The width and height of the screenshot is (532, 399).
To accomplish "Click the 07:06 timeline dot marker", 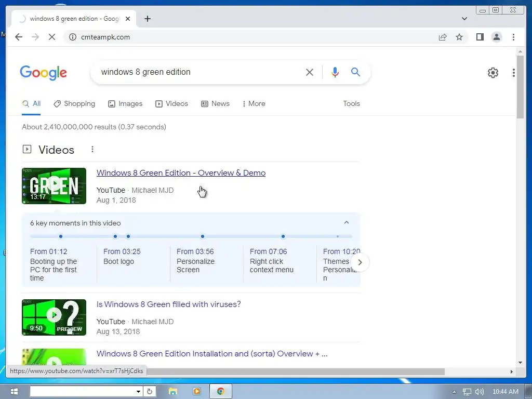I will [x=283, y=236].
